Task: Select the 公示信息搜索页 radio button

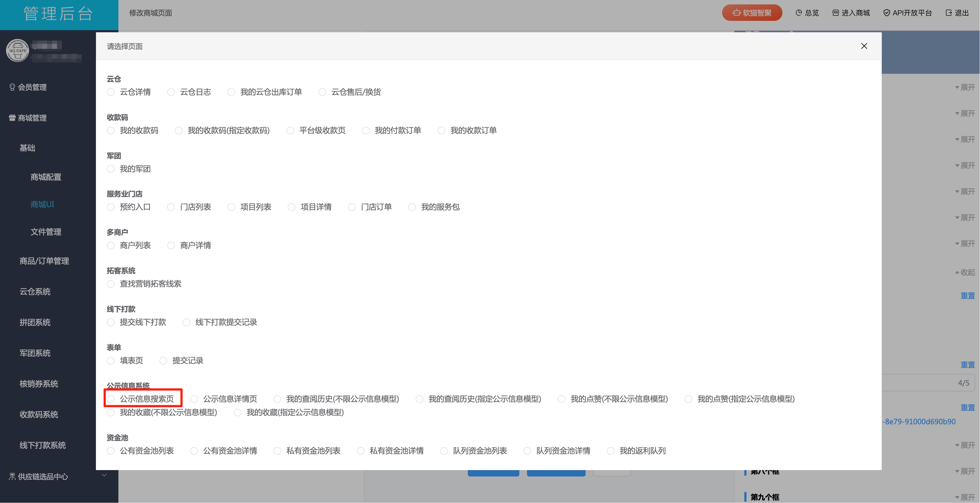Action: point(111,399)
